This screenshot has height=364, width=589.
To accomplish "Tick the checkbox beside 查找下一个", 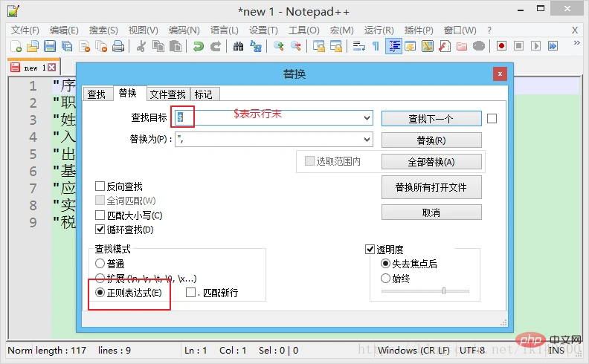I will pos(492,119).
